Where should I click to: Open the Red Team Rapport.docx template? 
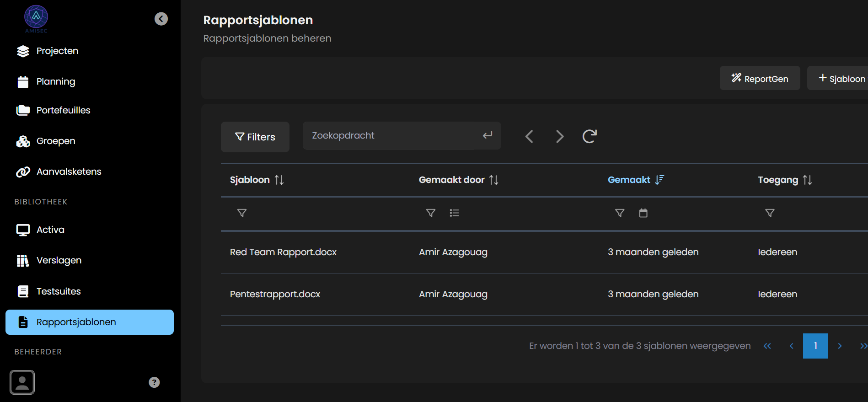(x=283, y=252)
